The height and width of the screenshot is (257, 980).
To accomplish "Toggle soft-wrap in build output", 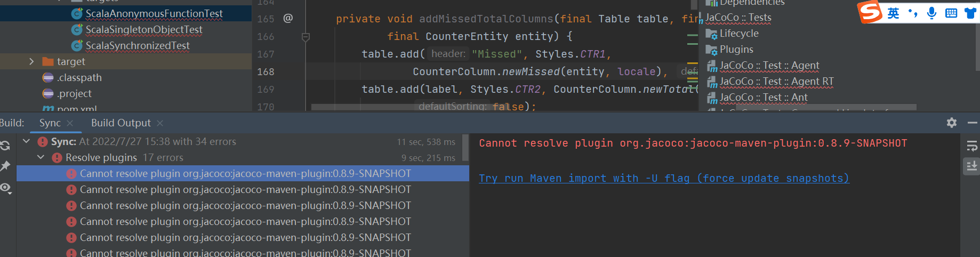I will tap(972, 146).
